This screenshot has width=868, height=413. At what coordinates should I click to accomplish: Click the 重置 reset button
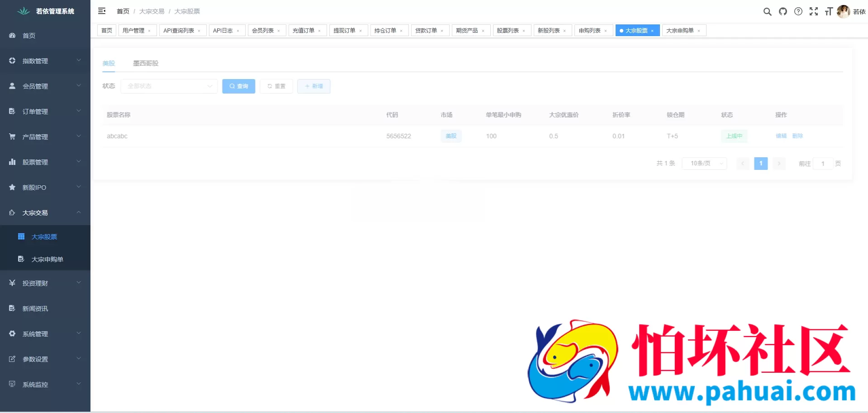[276, 86]
